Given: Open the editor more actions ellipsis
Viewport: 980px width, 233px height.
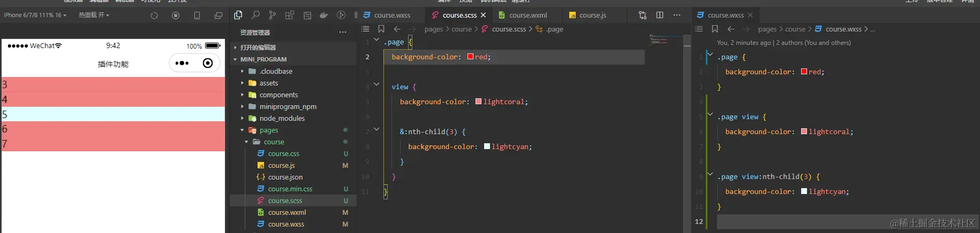Looking at the screenshot, I should [677, 15].
